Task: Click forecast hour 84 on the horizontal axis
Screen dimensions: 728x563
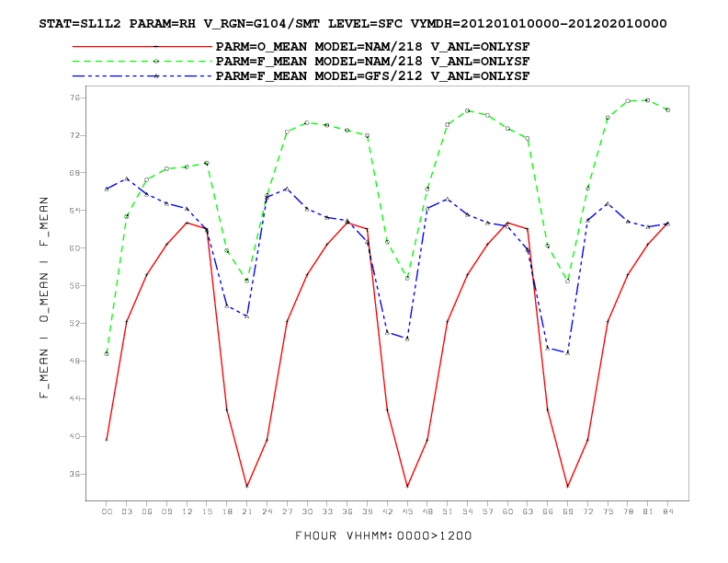Action: (x=667, y=511)
